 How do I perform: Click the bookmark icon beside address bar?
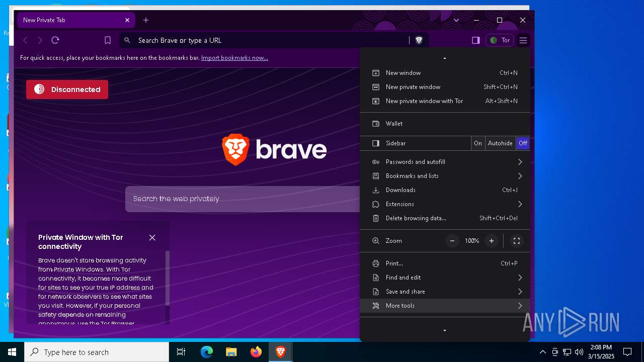pos(108,40)
